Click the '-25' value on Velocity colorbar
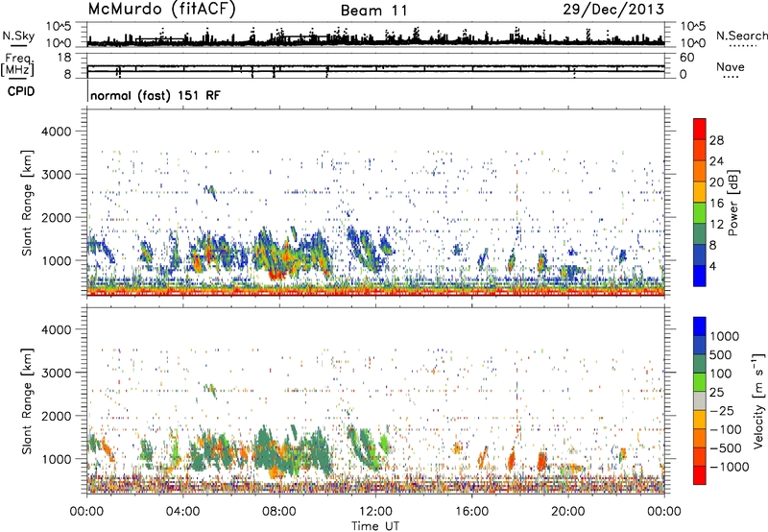This screenshot has height=532, width=768. point(723,410)
